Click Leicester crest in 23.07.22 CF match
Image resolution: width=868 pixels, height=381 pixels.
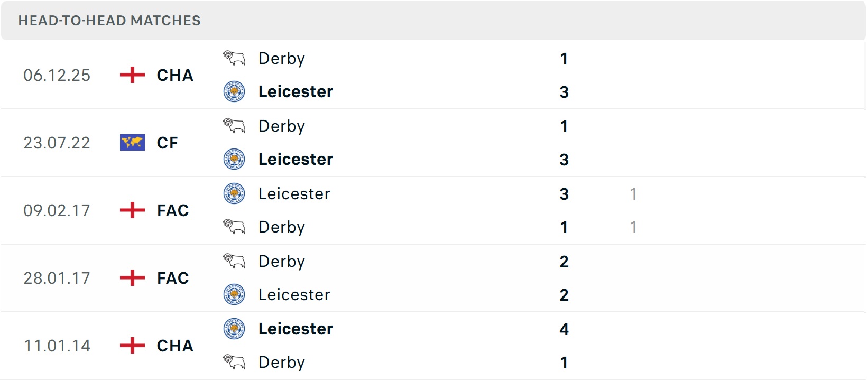234,159
